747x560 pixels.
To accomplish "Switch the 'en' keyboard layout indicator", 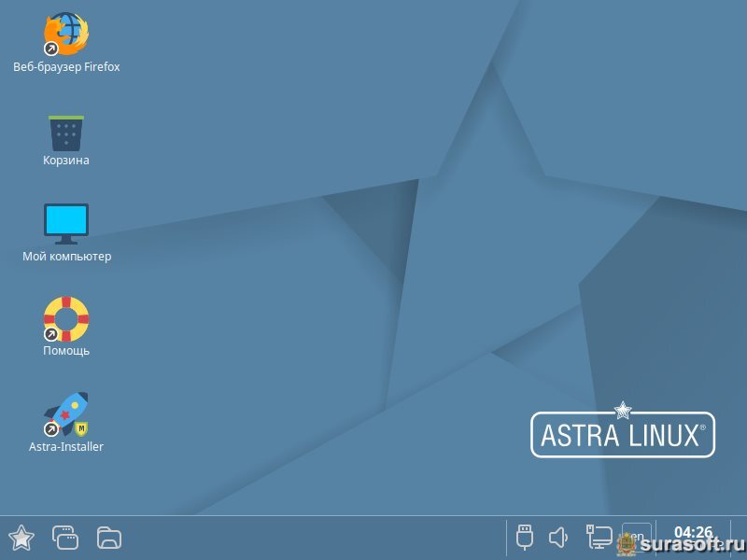I will [x=637, y=537].
